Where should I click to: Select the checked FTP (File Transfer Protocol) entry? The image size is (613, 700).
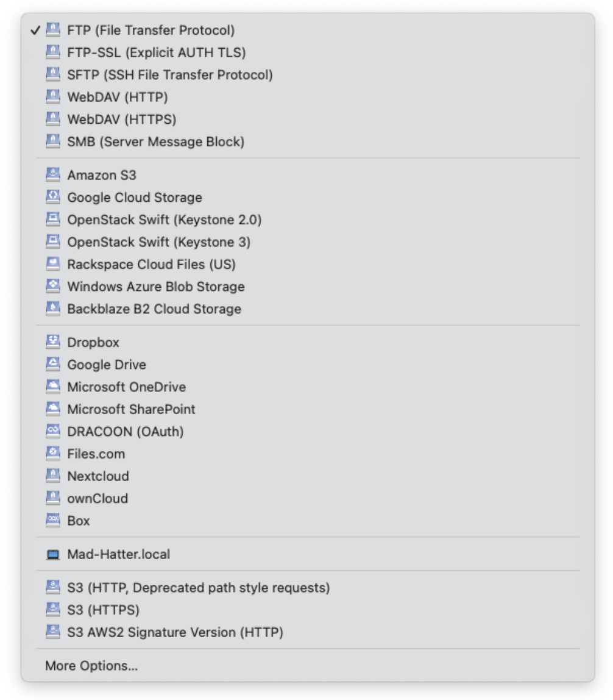151,30
